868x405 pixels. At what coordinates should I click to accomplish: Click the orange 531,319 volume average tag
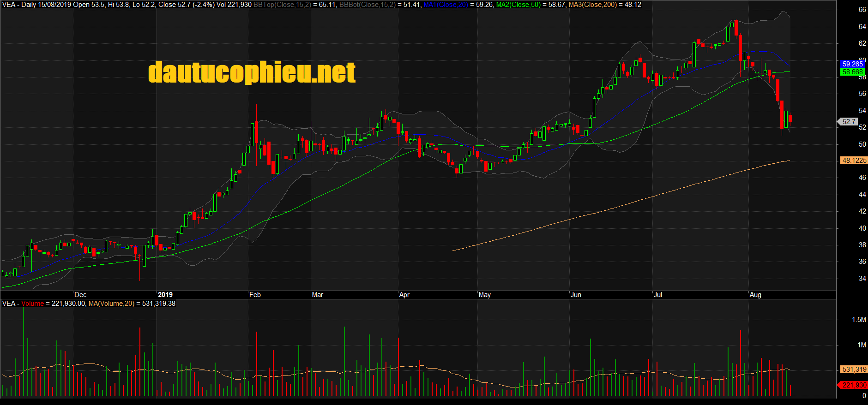click(x=854, y=369)
